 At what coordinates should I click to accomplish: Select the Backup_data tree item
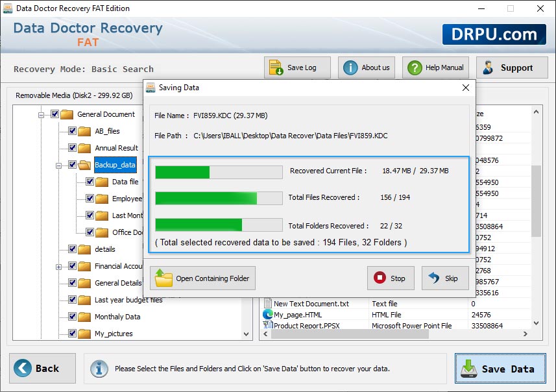pos(115,165)
